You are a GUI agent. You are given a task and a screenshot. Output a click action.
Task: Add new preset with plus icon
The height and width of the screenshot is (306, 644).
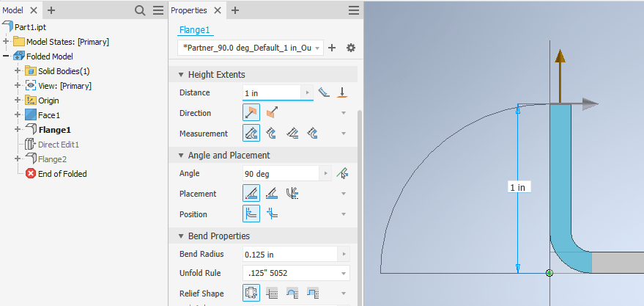(x=332, y=48)
